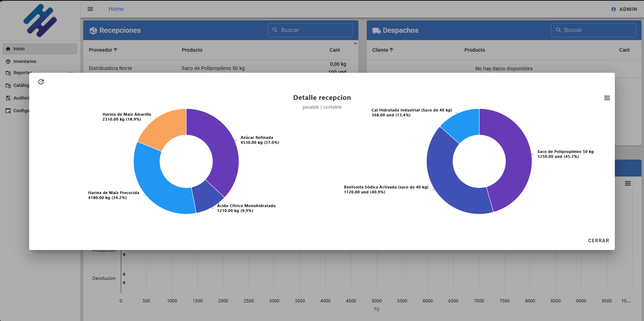Expand the Reportes sidebar menu
Image resolution: width=644 pixels, height=321 pixels.
click(71, 72)
